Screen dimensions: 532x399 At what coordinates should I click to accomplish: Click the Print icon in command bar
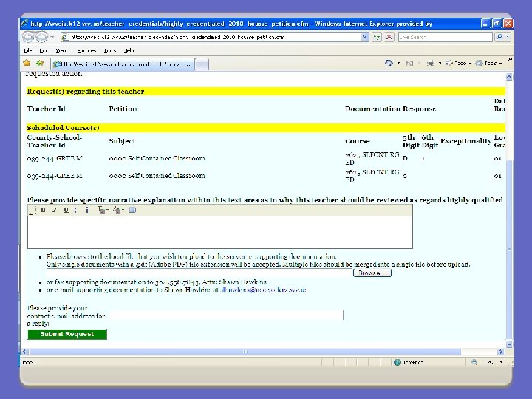click(431, 63)
